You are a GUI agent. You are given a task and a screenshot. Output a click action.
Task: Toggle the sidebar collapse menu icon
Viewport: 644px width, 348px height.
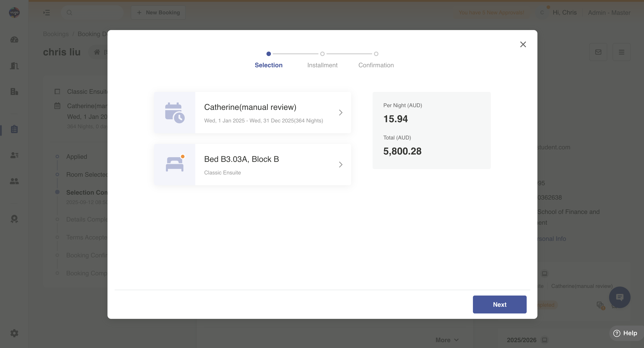pos(47,13)
